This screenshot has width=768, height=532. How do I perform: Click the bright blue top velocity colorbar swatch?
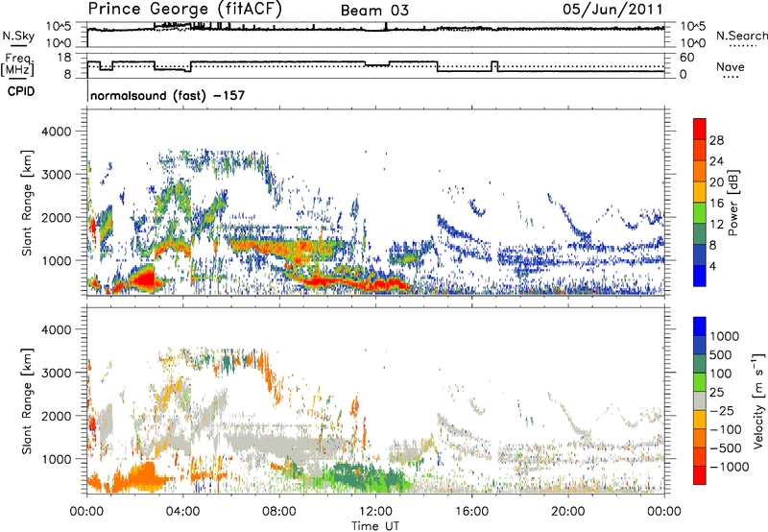pyautogui.click(x=700, y=326)
